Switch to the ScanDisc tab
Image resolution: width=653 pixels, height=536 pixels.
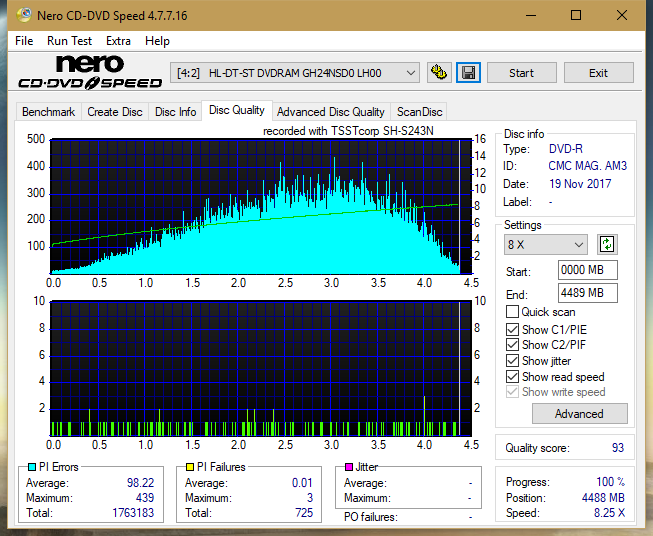click(x=419, y=112)
